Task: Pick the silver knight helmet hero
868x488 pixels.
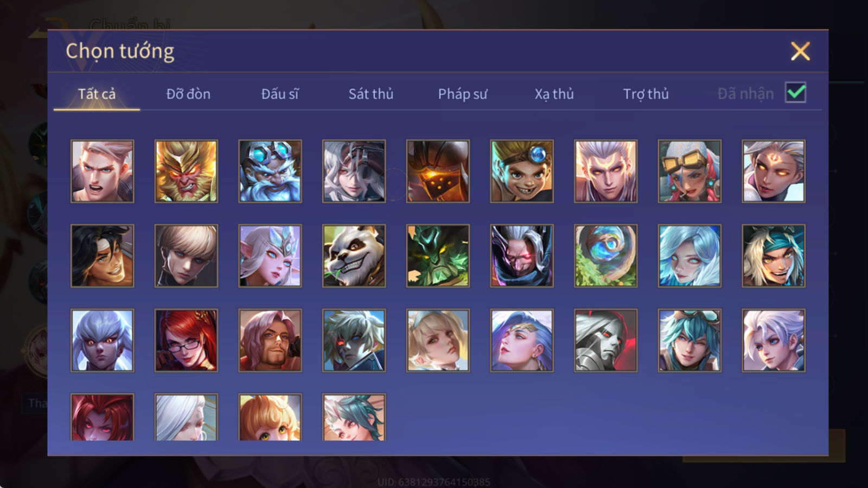Action: [606, 341]
